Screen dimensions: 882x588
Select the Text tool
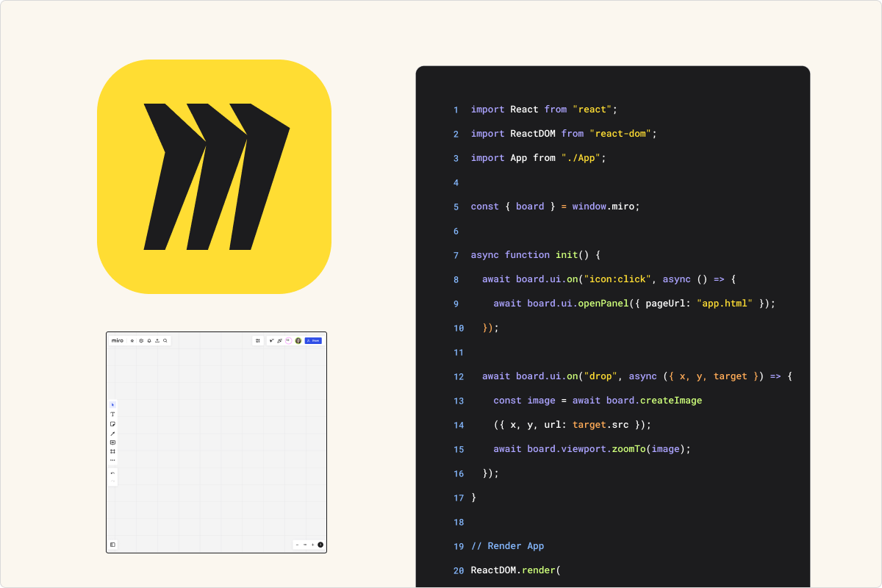[112, 415]
